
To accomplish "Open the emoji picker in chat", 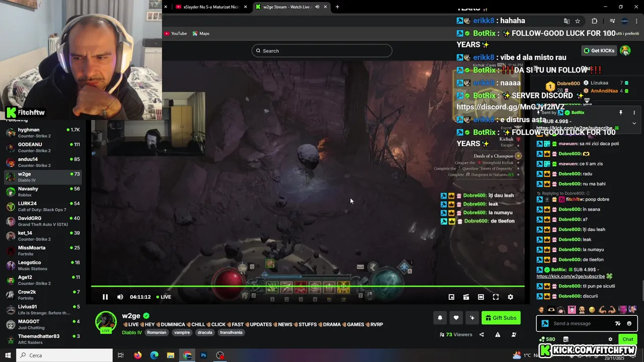I will [629, 323].
